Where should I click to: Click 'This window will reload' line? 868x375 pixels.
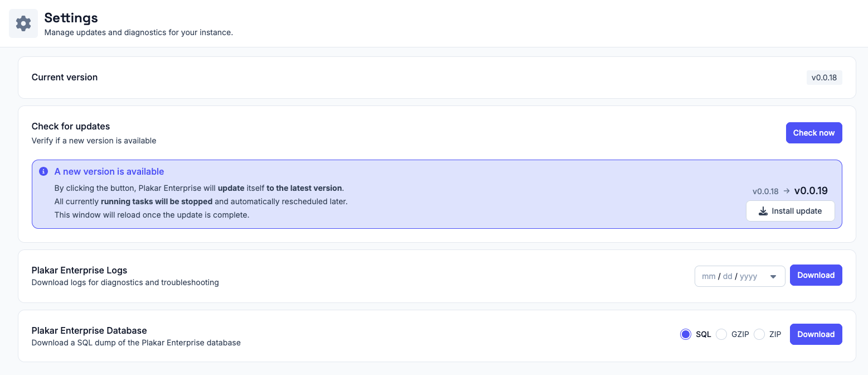point(152,214)
